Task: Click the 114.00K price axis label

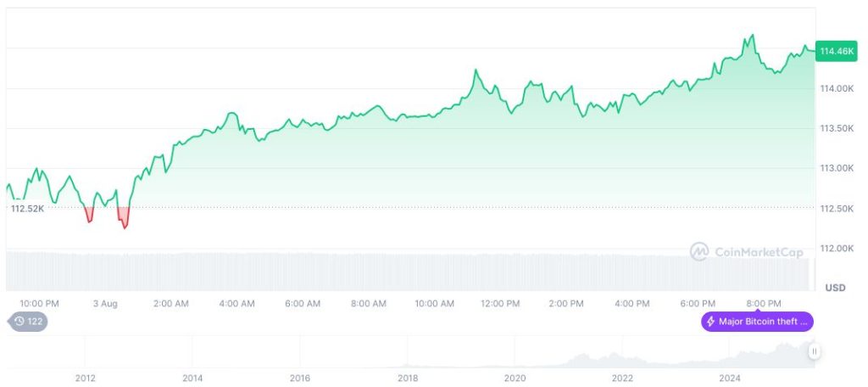Action: click(x=835, y=88)
